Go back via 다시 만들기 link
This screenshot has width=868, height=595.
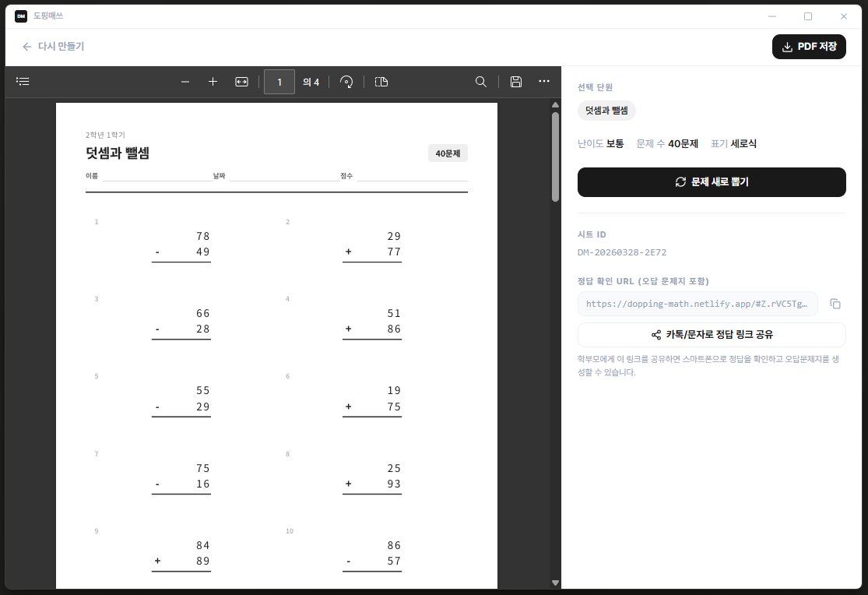coord(53,47)
